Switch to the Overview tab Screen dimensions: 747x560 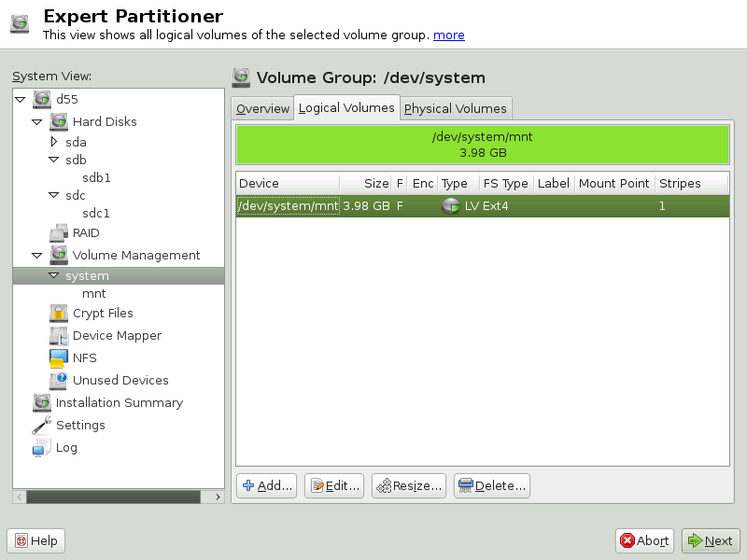262,108
